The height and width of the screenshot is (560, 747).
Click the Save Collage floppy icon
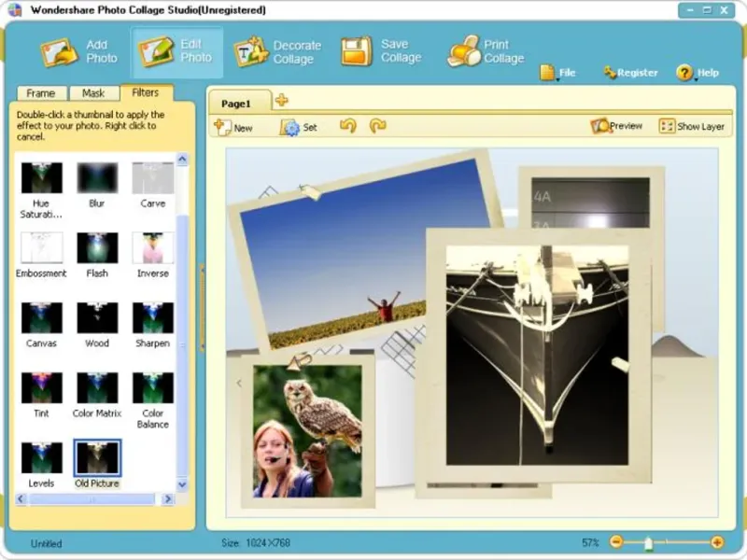[x=357, y=51]
